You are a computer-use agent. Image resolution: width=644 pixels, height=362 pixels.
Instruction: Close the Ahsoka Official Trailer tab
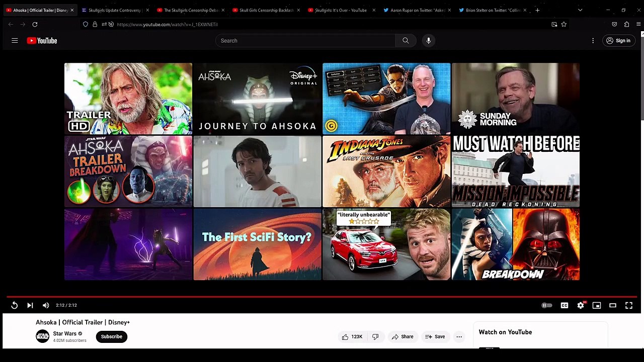click(72, 10)
